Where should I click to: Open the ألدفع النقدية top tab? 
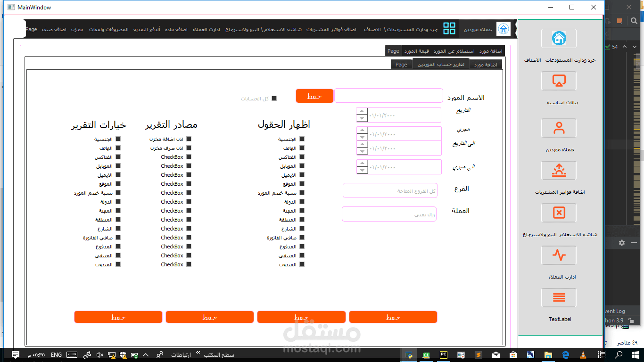(147, 29)
